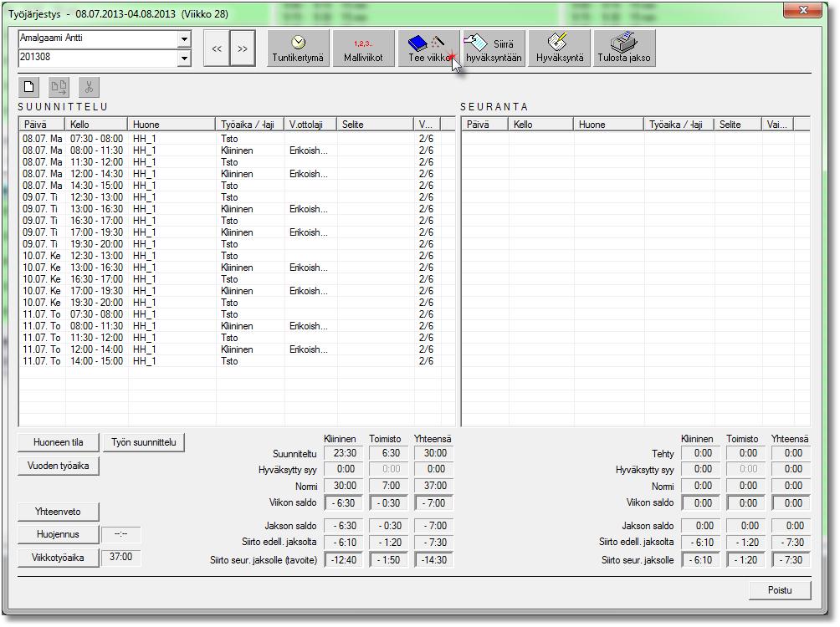Open the Yhteenveto summary

[59, 512]
